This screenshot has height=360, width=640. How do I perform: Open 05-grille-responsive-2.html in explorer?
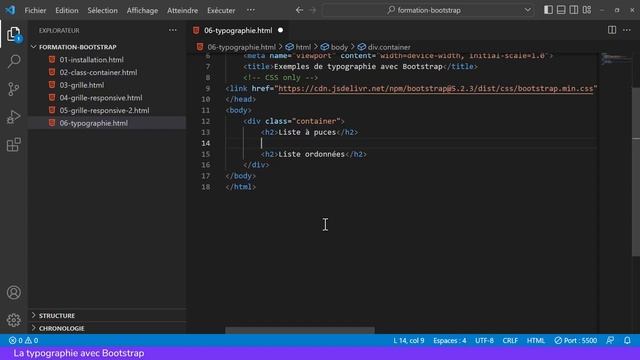tap(104, 110)
